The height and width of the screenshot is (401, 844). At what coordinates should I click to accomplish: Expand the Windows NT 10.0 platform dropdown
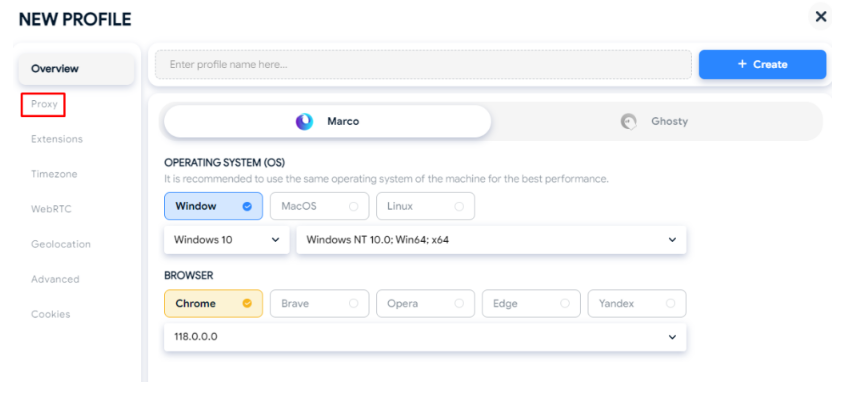point(491,240)
